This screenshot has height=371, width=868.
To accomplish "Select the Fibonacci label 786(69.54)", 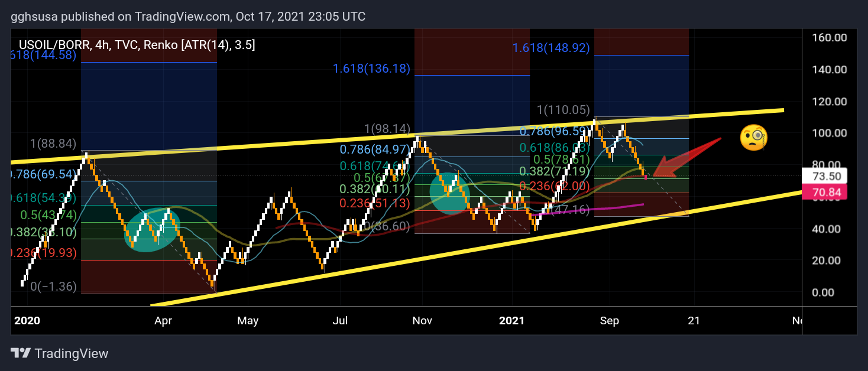I will point(44,175).
